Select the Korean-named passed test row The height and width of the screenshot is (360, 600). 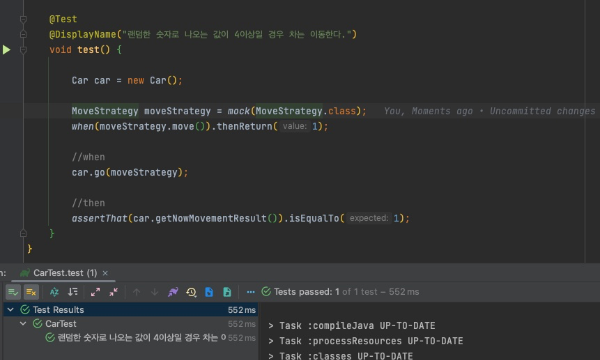[x=130, y=338]
